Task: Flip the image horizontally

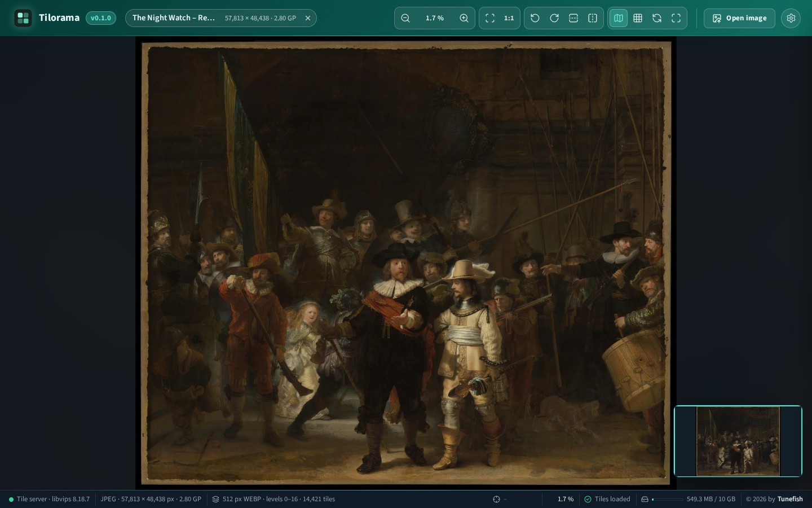Action: click(x=593, y=18)
